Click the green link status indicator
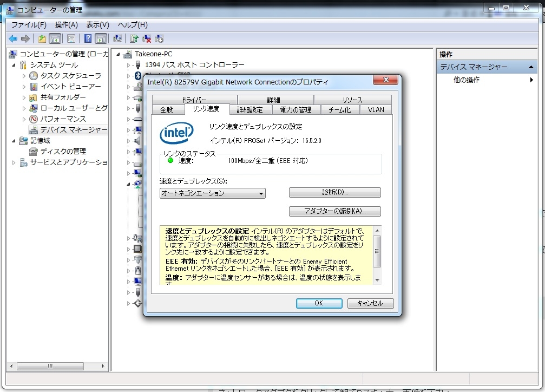The height and width of the screenshot is (392, 545). (x=170, y=160)
